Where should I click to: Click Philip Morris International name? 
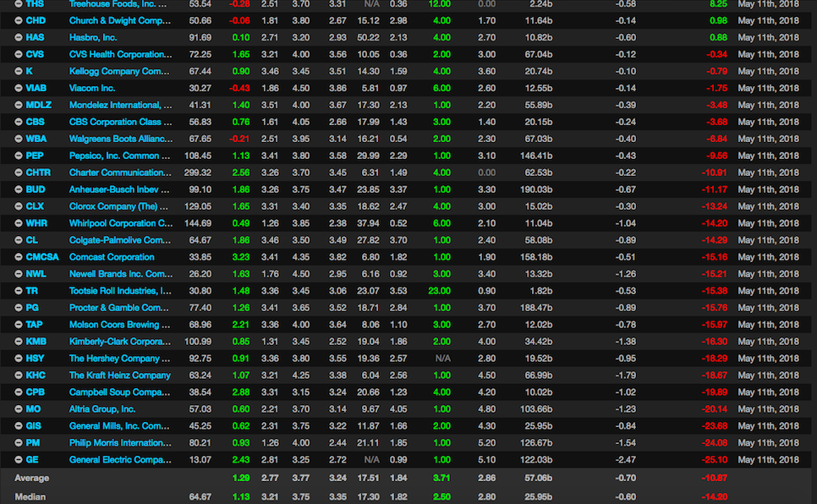pyautogui.click(x=120, y=442)
